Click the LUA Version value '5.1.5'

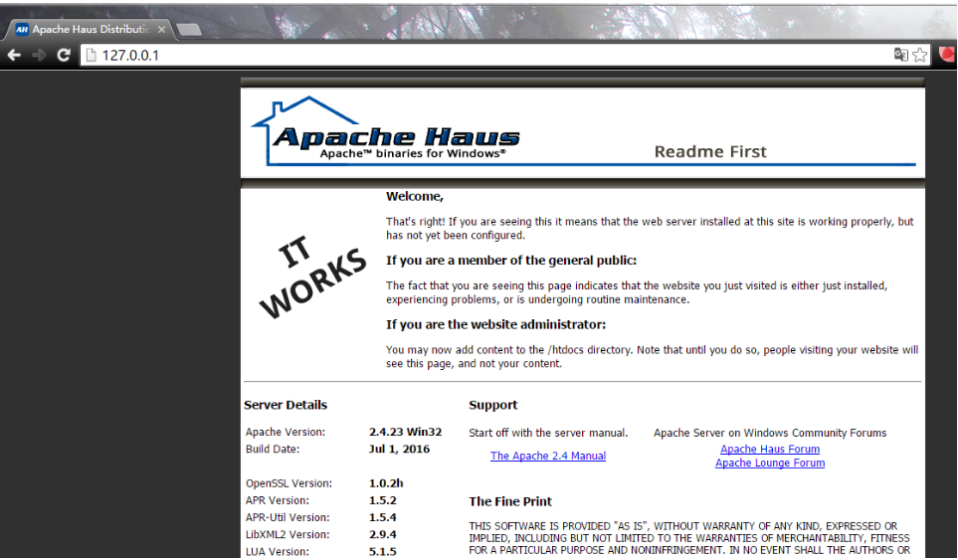pos(382,551)
